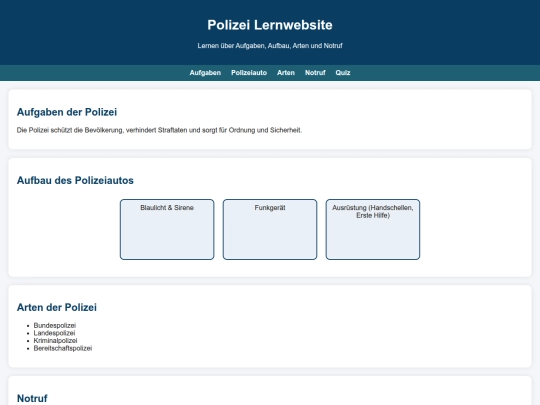Go to the Polizeiauto section link
Viewport: 540px width, 405px height.
[249, 73]
